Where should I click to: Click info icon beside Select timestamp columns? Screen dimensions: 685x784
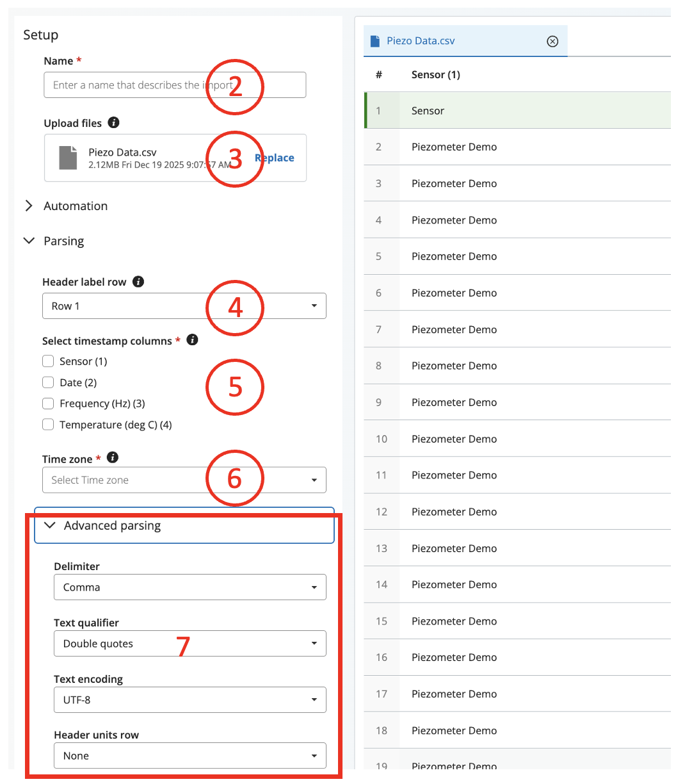(x=192, y=340)
